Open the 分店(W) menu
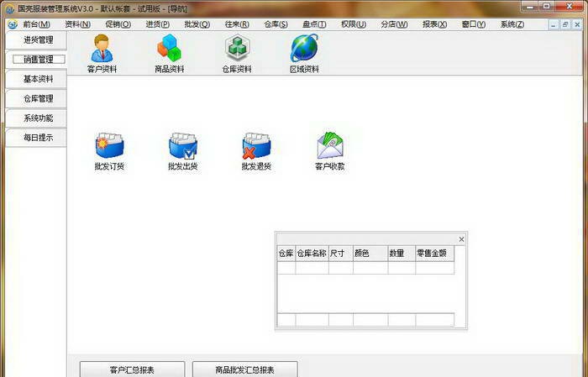The height and width of the screenshot is (377, 588). coord(394,24)
